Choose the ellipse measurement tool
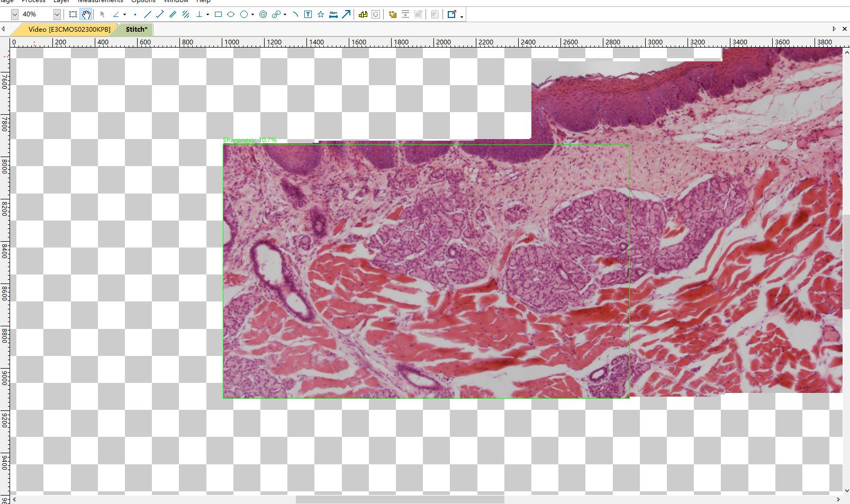The height and width of the screenshot is (504, 850). 231,15
